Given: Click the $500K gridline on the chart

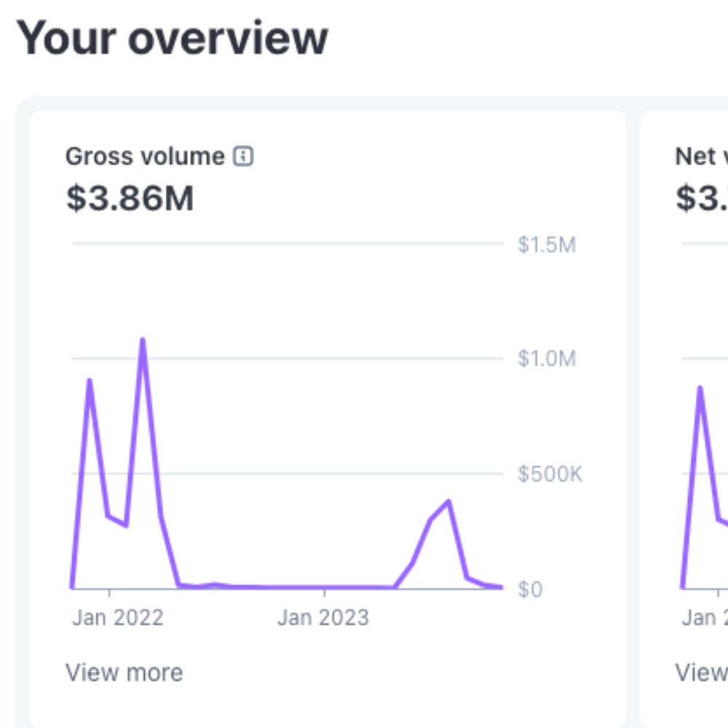Looking at the screenshot, I should pos(291,473).
